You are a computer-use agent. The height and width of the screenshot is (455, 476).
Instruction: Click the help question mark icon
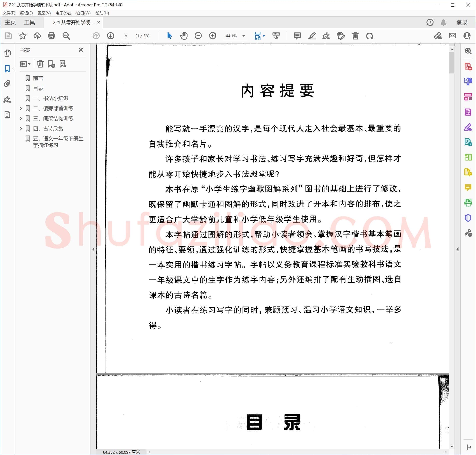click(x=430, y=22)
